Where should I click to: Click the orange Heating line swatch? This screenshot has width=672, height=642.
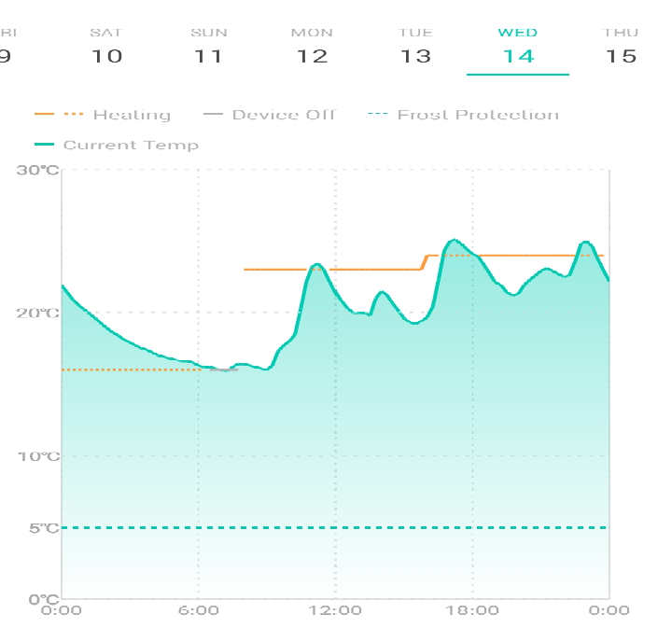[x=58, y=115]
